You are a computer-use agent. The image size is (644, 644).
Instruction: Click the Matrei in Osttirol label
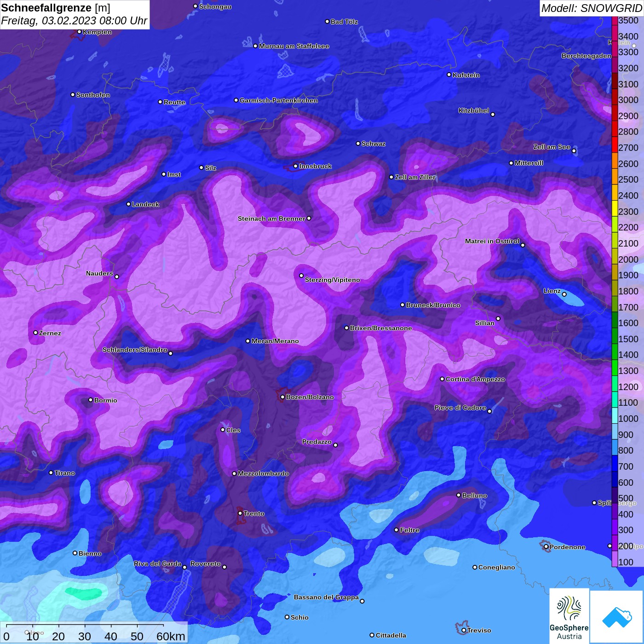(x=492, y=241)
